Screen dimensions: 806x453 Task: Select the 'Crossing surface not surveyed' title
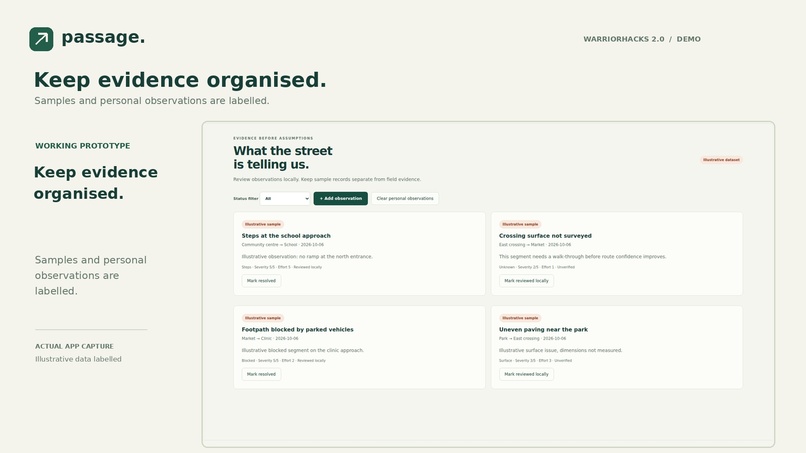pyautogui.click(x=545, y=235)
